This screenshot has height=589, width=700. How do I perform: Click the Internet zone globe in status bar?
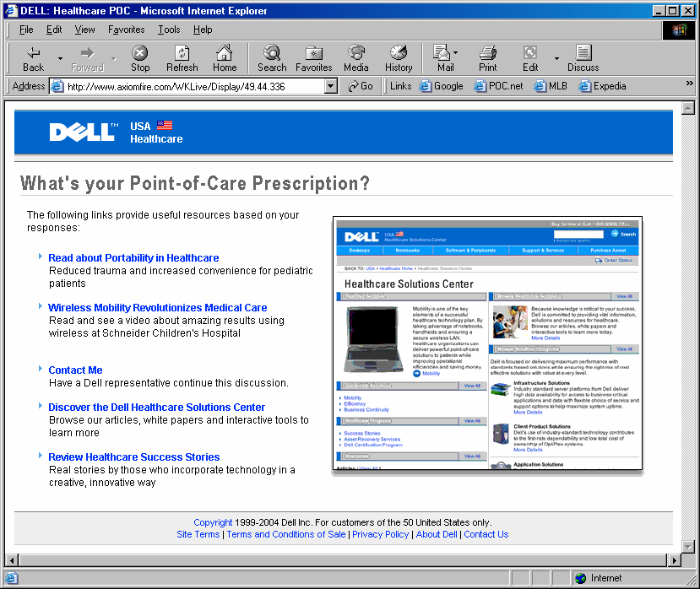[x=580, y=578]
